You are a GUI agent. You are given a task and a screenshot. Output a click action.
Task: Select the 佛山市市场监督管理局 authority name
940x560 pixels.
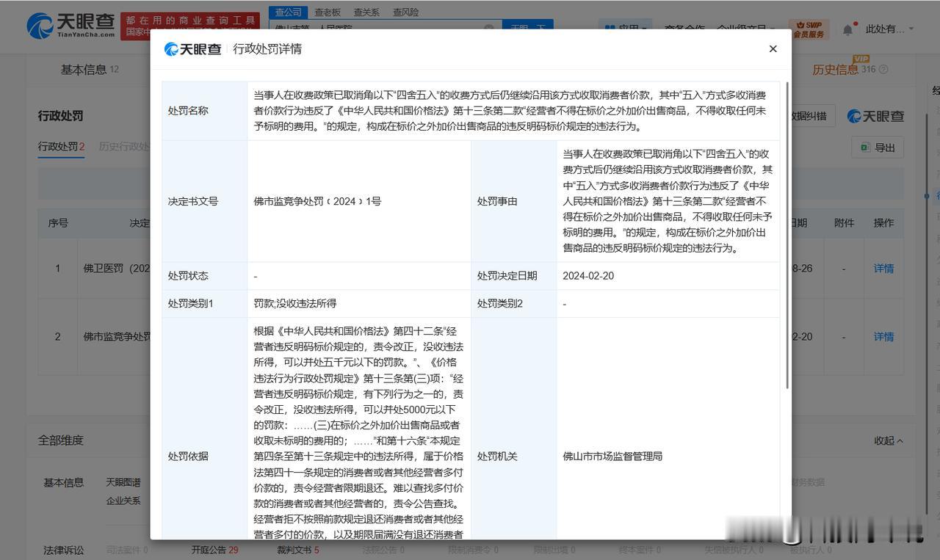point(613,456)
